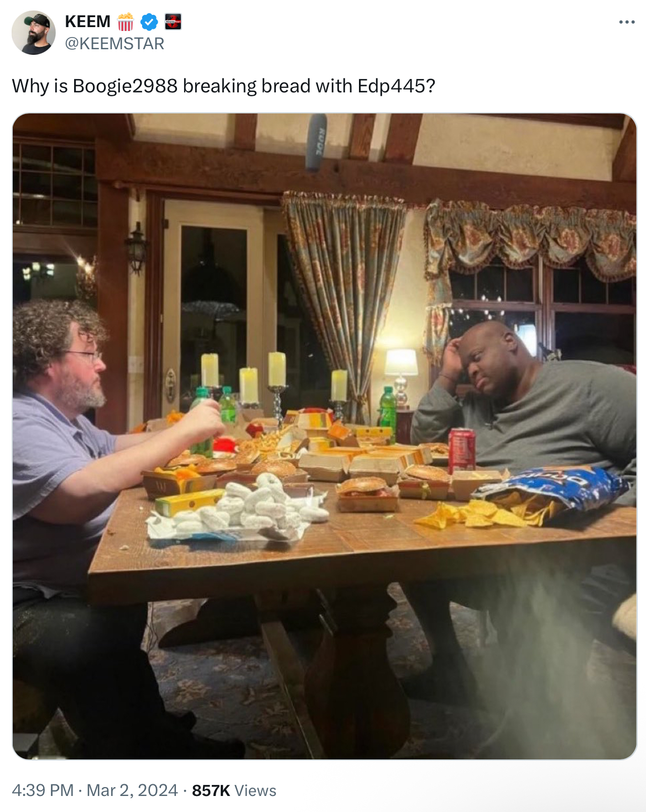Viewport: 646px width, 812px height.
Task: Click the red and black affiliate badge
Action: 173,22
